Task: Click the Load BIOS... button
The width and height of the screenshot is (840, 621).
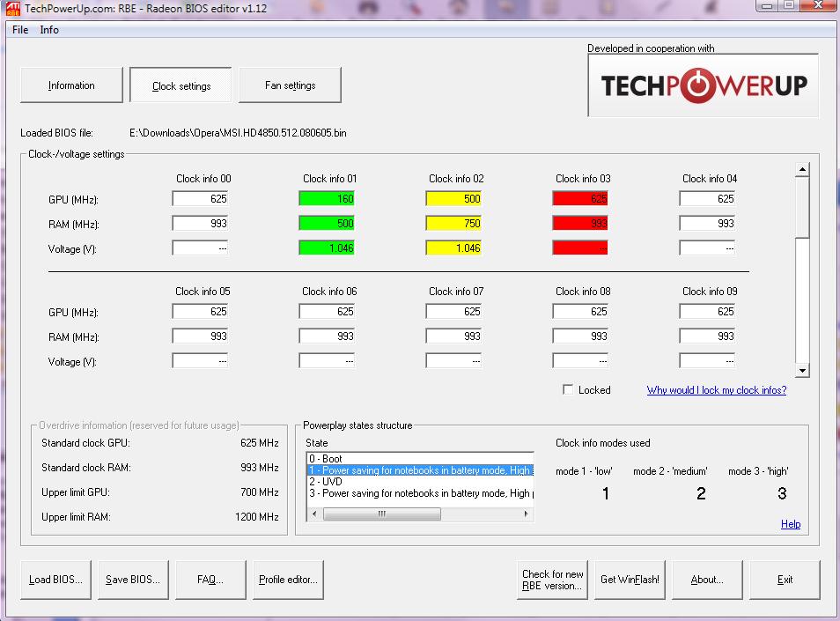Action: click(55, 580)
